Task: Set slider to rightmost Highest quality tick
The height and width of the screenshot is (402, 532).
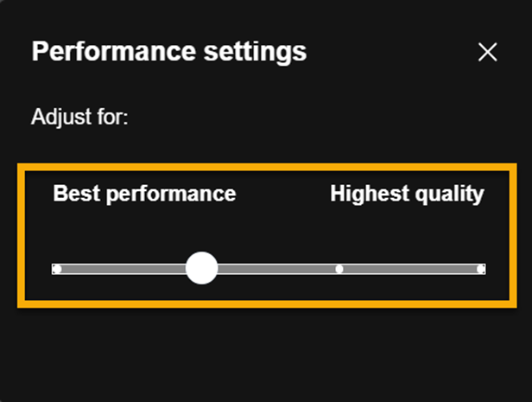Action: click(x=480, y=269)
